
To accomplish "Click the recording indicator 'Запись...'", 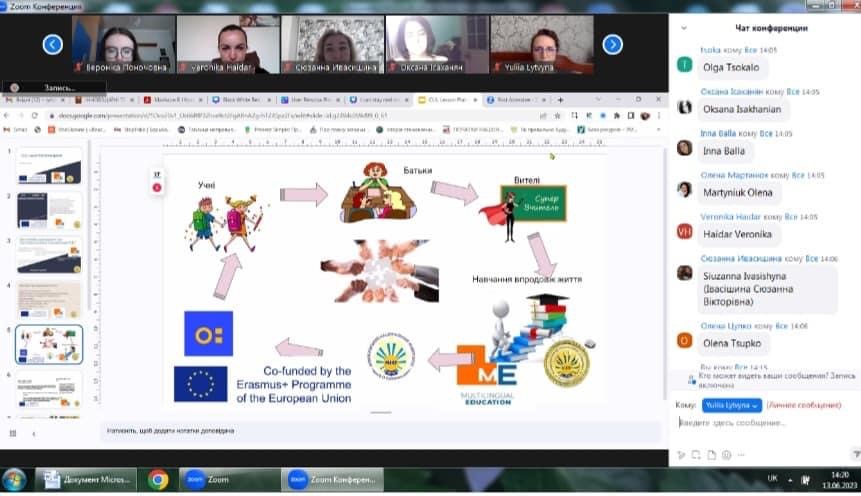I will click(54, 87).
